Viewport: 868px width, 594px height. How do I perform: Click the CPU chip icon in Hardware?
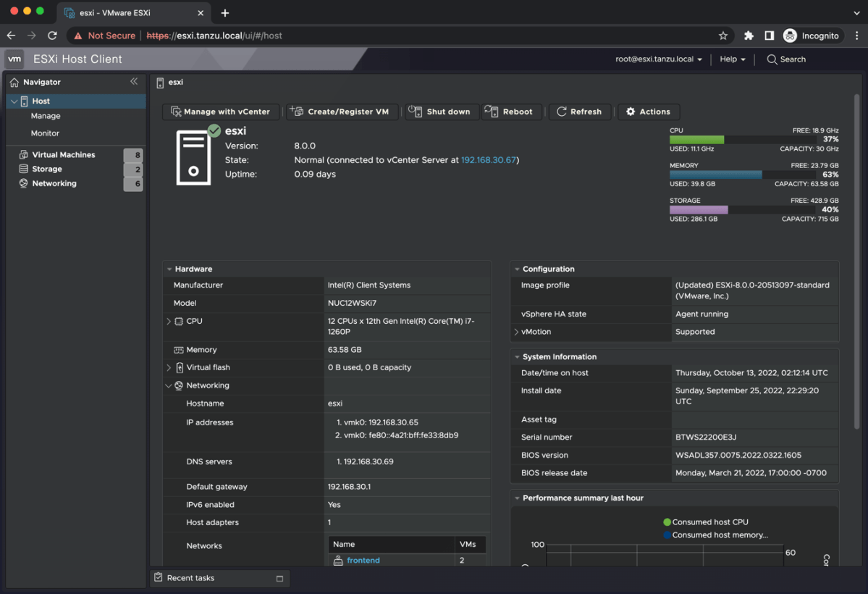pos(179,322)
